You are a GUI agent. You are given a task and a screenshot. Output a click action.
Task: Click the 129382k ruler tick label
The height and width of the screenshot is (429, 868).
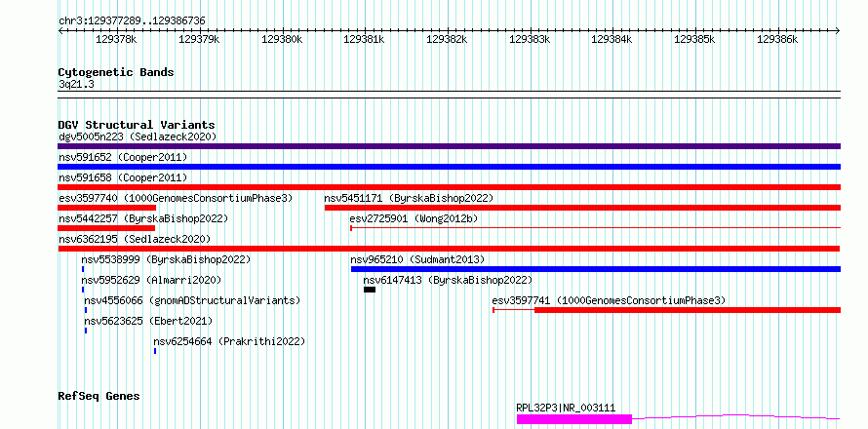446,39
